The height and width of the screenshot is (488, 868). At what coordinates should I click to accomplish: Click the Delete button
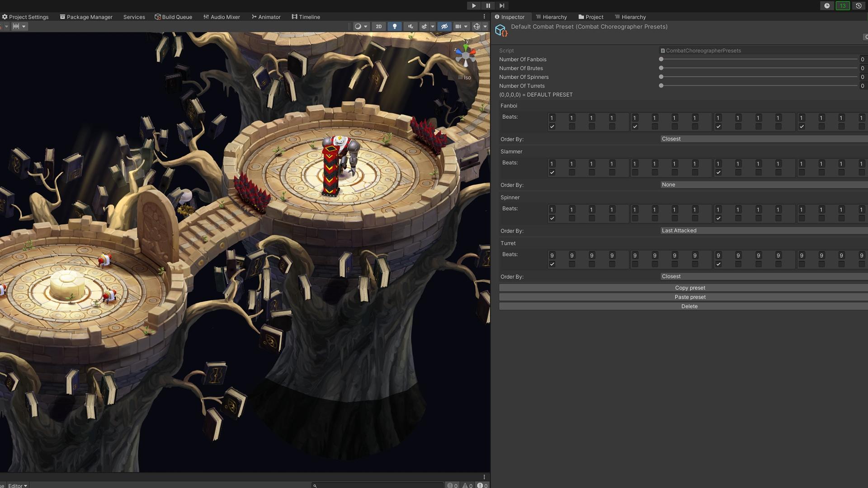(689, 307)
